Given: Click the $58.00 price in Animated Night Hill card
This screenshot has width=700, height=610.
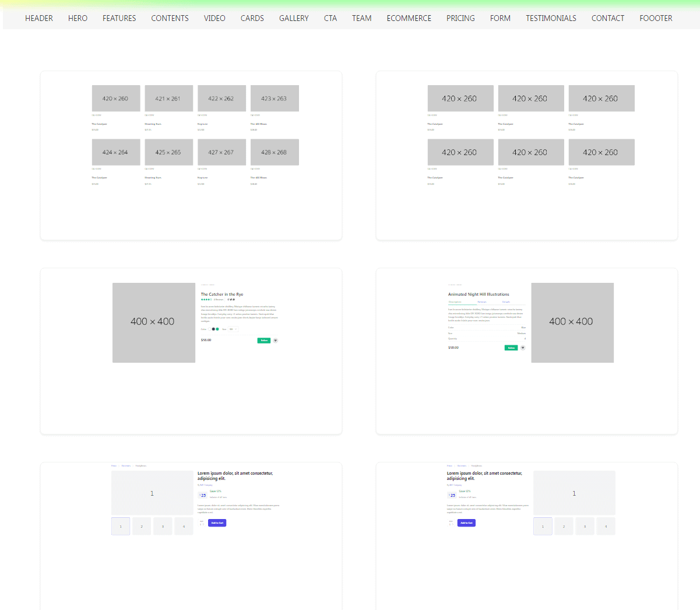Looking at the screenshot, I should 453,348.
